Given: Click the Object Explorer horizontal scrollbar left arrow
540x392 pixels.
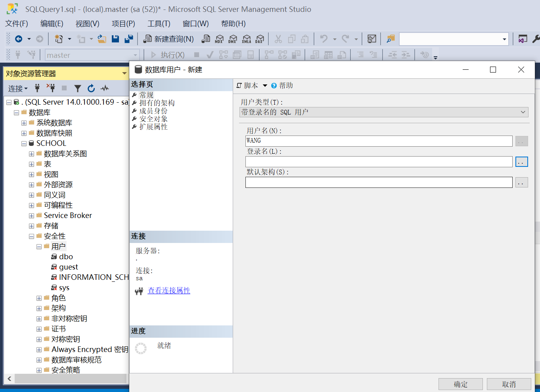Looking at the screenshot, I should 10,379.
